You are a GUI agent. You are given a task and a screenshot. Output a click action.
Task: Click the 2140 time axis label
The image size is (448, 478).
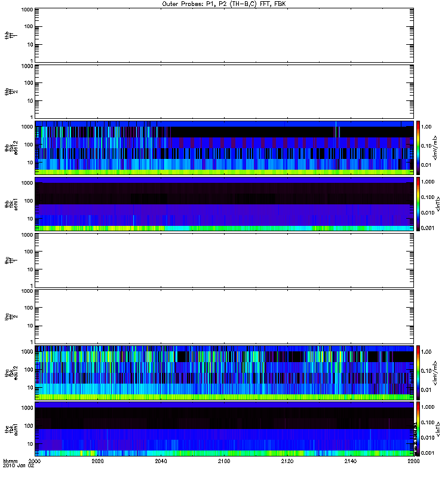coord(351,461)
